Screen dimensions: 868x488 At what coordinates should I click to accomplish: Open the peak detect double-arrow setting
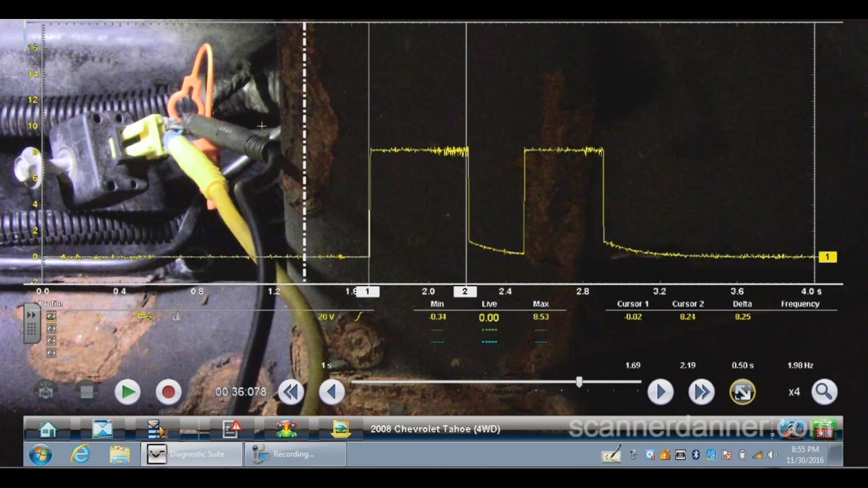pyautogui.click(x=143, y=317)
